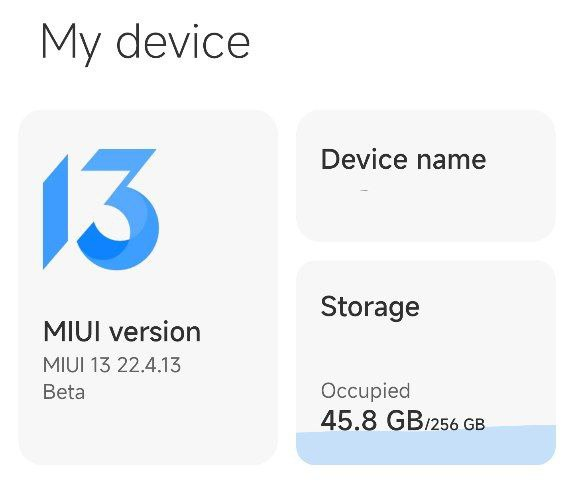The height and width of the screenshot is (493, 574).
Task: Select the "MIUI 13 22.4.13" version text
Action: (112, 365)
